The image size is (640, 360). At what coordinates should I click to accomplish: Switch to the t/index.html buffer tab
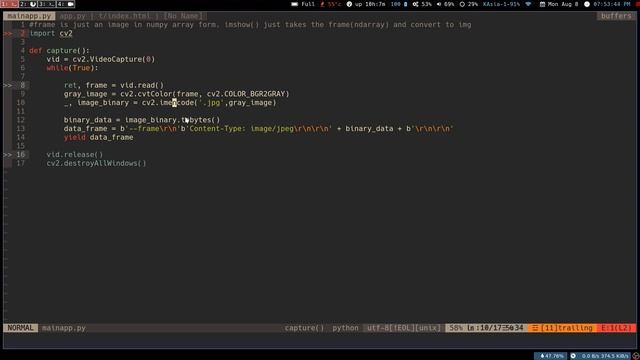tap(124, 16)
